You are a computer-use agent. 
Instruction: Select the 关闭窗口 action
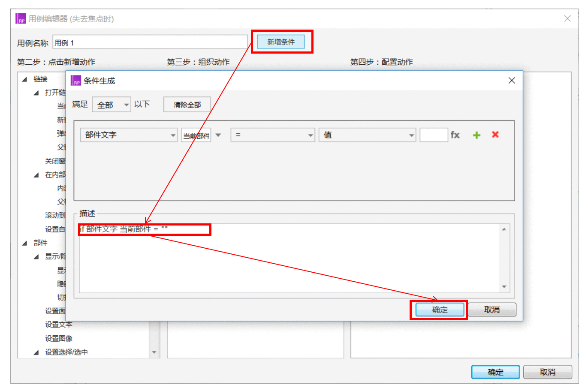click(x=55, y=161)
